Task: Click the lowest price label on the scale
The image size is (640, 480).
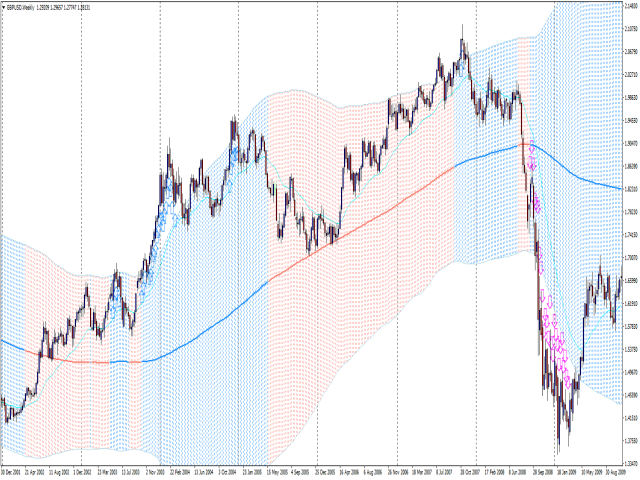Action: (631, 463)
